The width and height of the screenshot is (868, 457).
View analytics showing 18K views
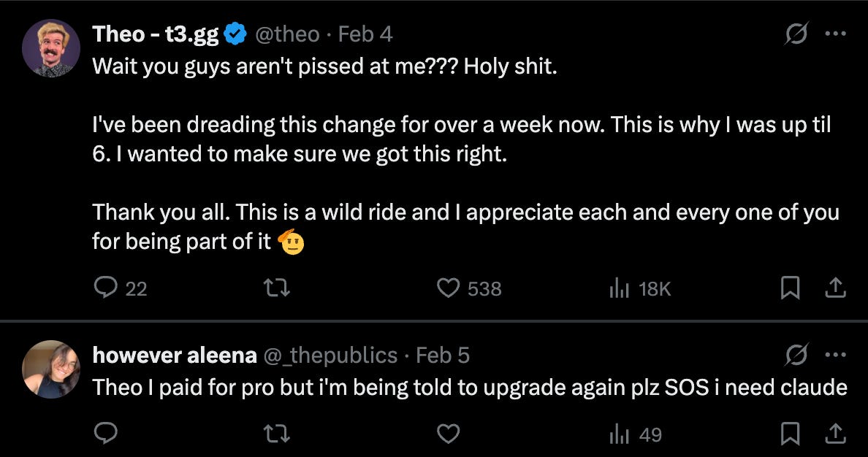coord(620,289)
